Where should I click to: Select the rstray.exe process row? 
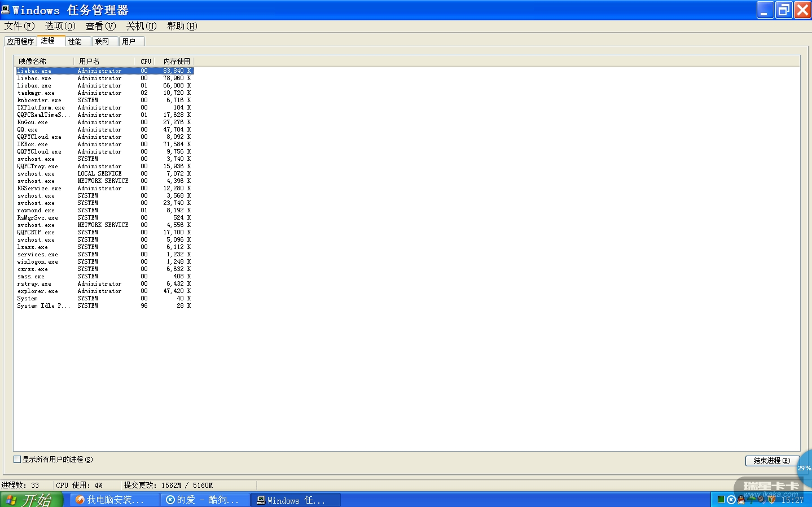coord(104,283)
